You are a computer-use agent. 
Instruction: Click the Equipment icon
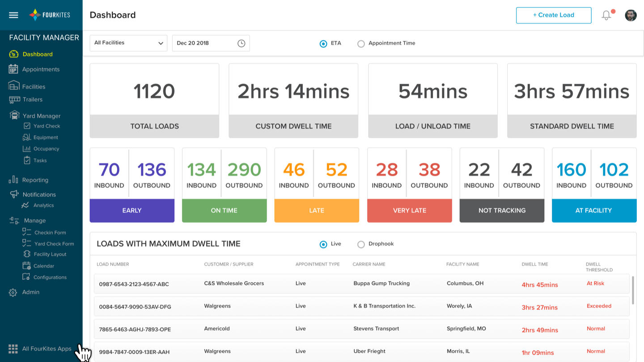click(x=27, y=137)
